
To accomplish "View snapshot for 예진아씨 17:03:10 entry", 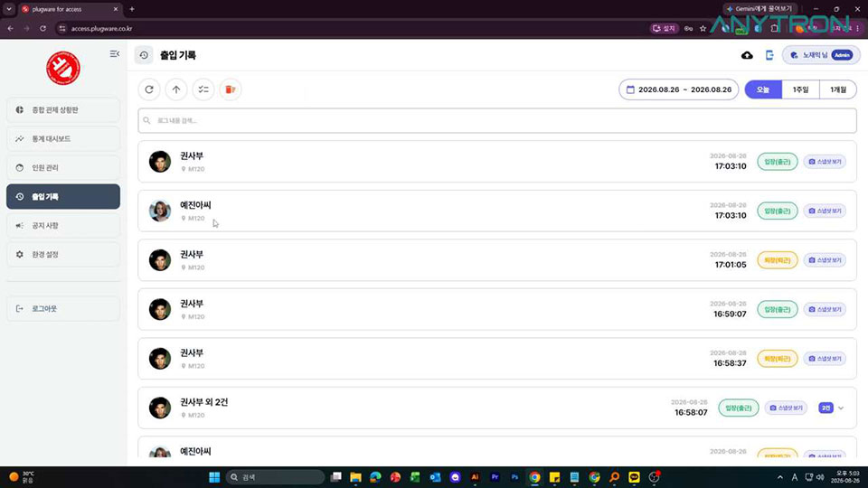I will [825, 211].
